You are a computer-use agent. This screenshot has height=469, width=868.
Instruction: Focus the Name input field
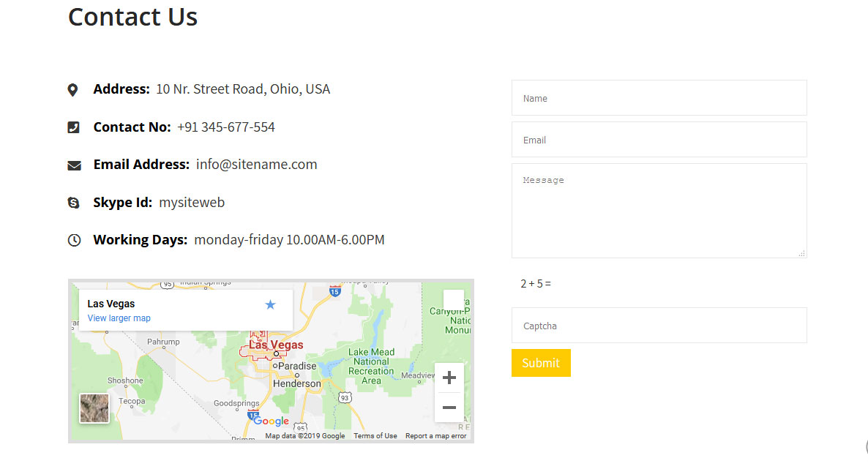[x=659, y=98]
